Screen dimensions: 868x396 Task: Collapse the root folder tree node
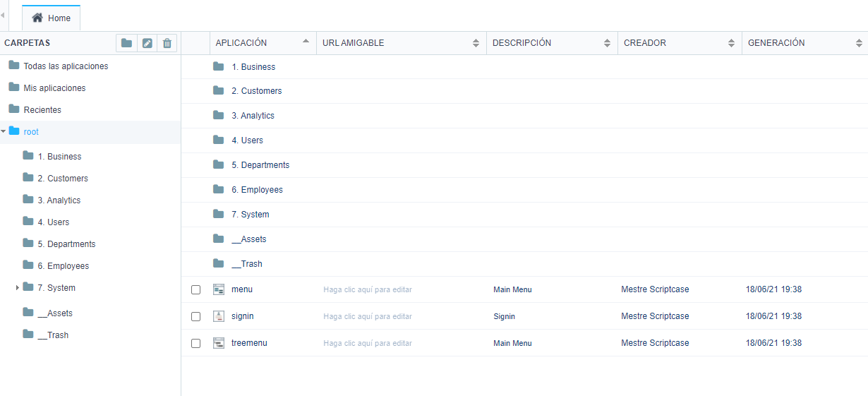4,131
